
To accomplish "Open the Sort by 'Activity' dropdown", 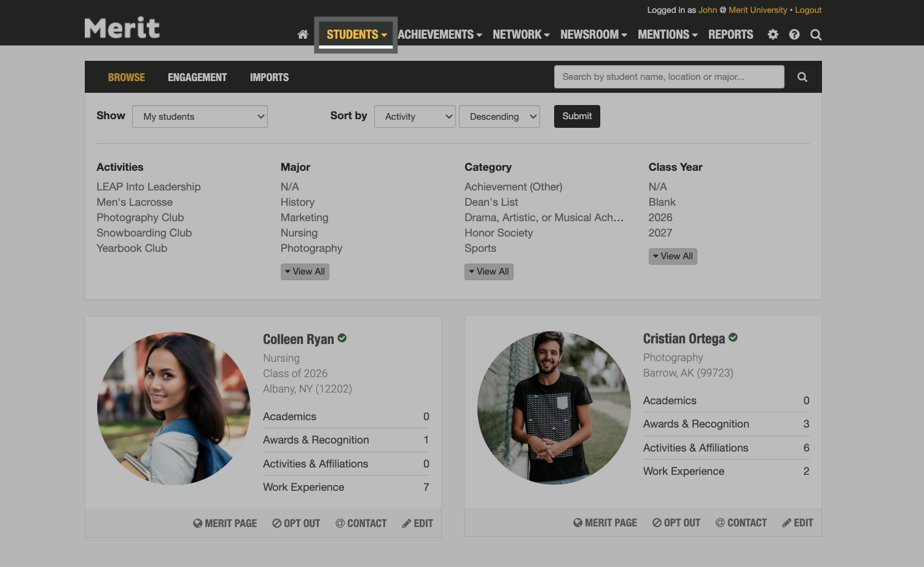I will pyautogui.click(x=415, y=116).
